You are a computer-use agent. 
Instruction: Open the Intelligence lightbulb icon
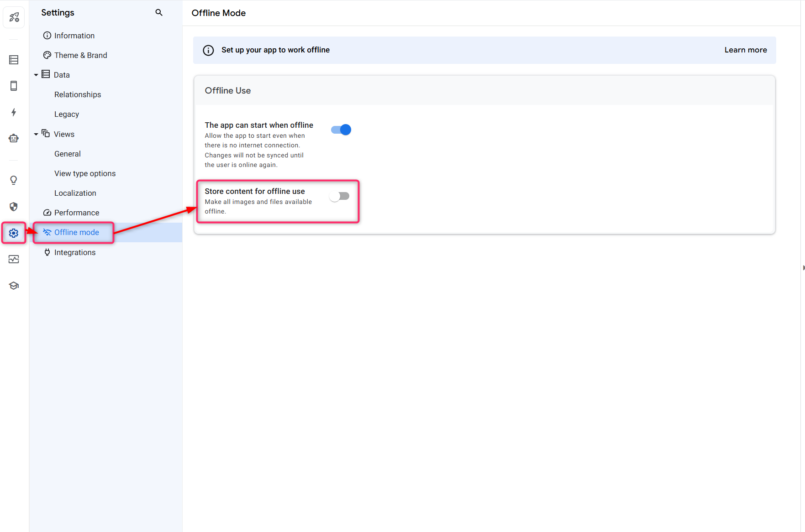point(14,180)
